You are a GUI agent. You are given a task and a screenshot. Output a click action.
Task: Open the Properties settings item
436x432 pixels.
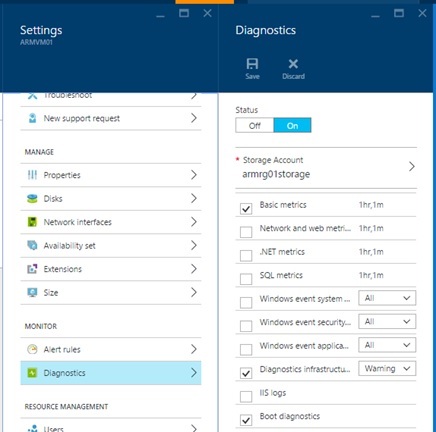coord(111,175)
